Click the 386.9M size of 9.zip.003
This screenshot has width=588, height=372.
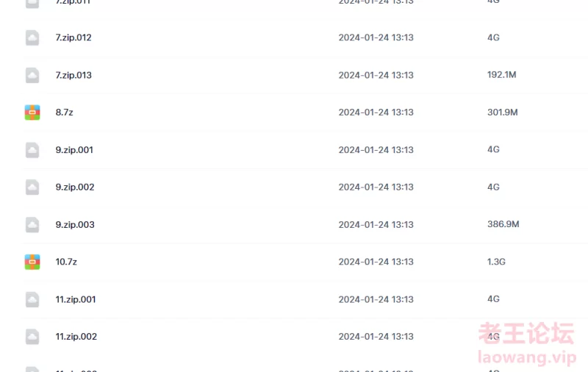[x=503, y=224]
